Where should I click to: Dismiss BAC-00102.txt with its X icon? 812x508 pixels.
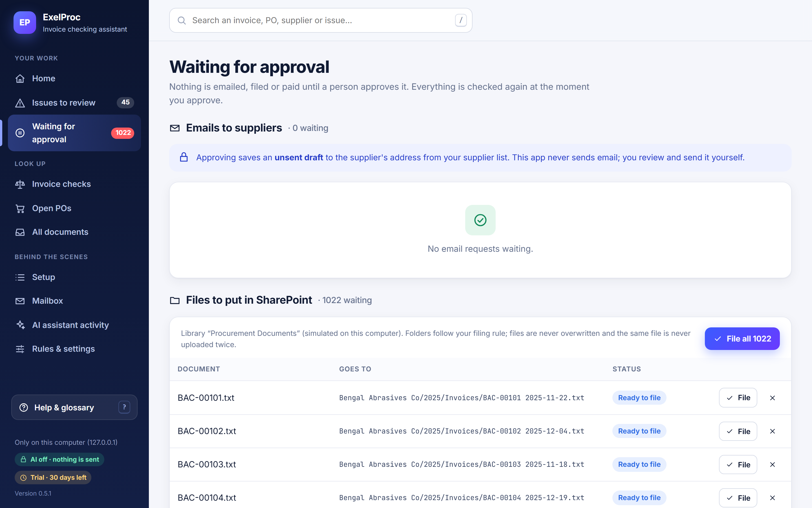tap(773, 431)
